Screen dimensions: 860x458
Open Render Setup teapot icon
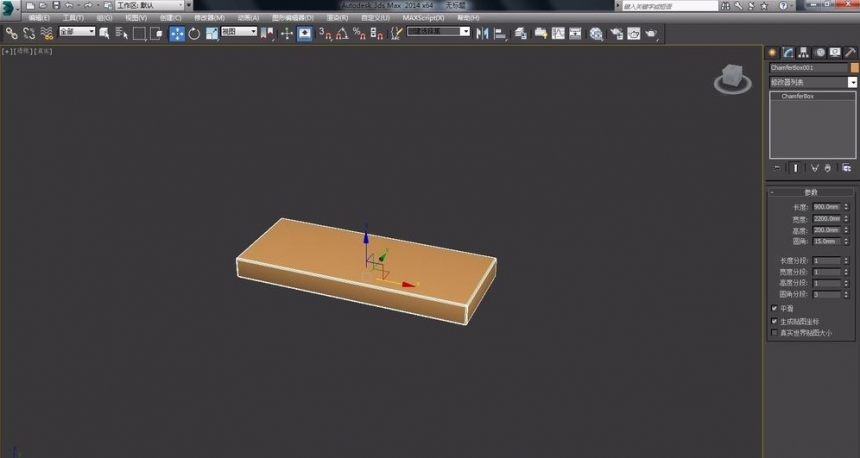click(616, 33)
